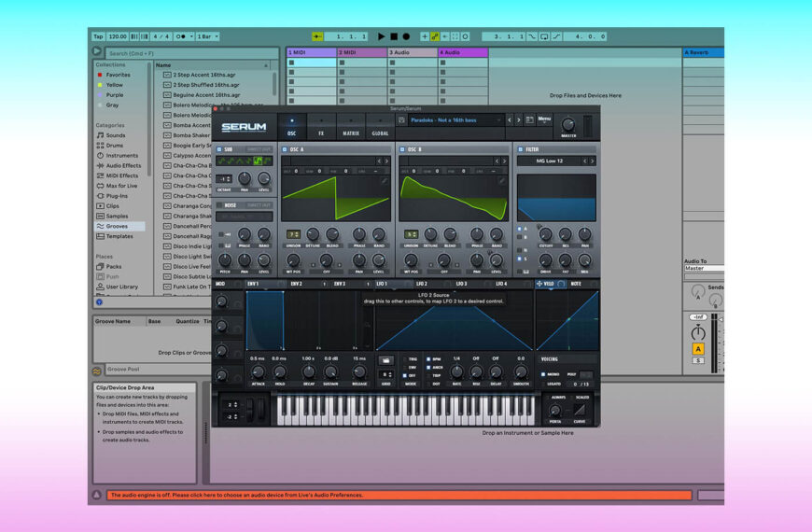Open the MIDI Effects category
The width and height of the screenshot is (812, 532).
pos(121,176)
